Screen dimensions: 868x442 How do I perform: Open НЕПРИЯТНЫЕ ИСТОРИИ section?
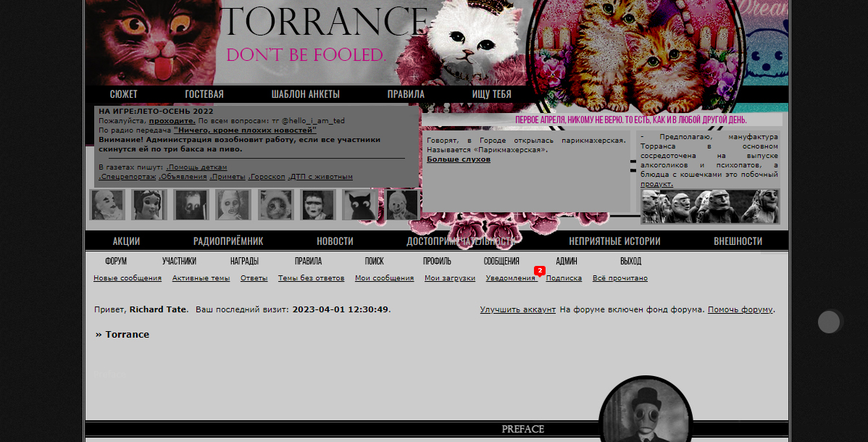pyautogui.click(x=614, y=241)
